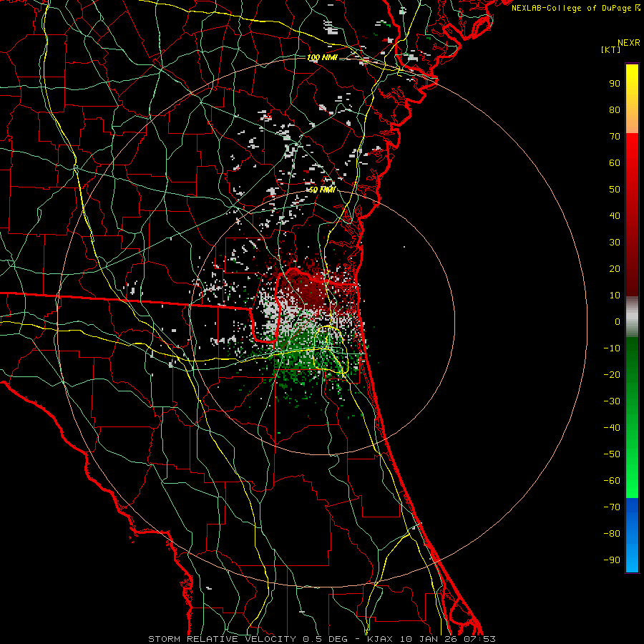Click the 0 value on the velocity scale
The image size is (644, 644).
click(x=618, y=322)
